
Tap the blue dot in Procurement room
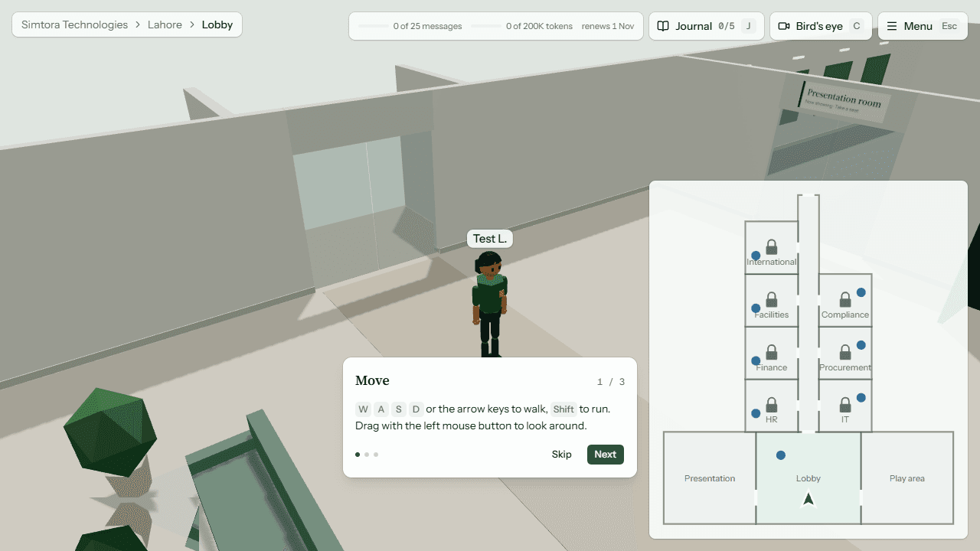tap(861, 345)
